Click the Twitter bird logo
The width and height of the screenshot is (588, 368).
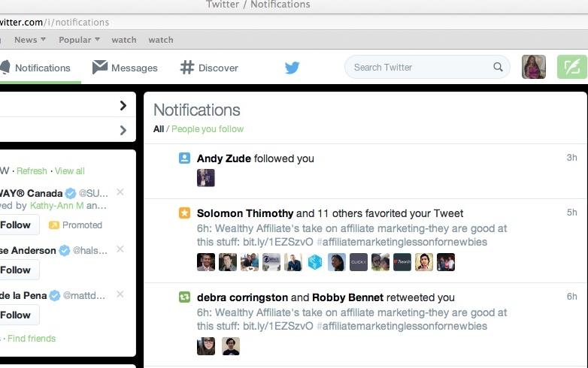(292, 68)
